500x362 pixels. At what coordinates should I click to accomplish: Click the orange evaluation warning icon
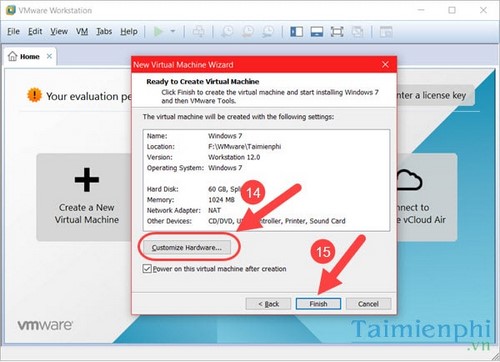[x=34, y=95]
